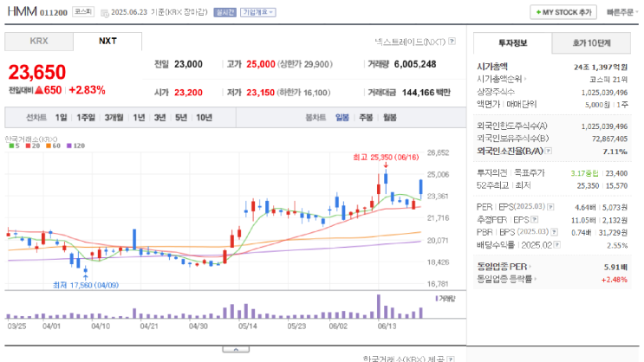The image size is (644, 362).
Task: Click the 최저 17,560 (04/09) chart marker
Action: coord(86,285)
